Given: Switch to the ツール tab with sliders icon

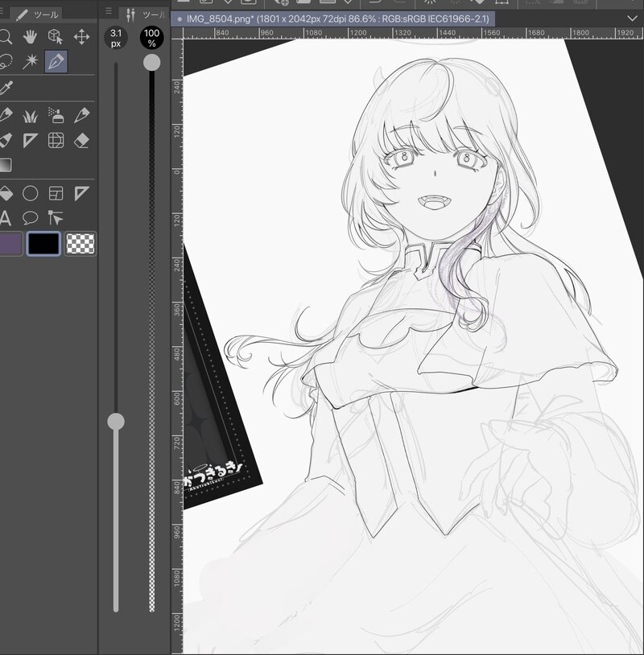Looking at the screenshot, I should (145, 15).
